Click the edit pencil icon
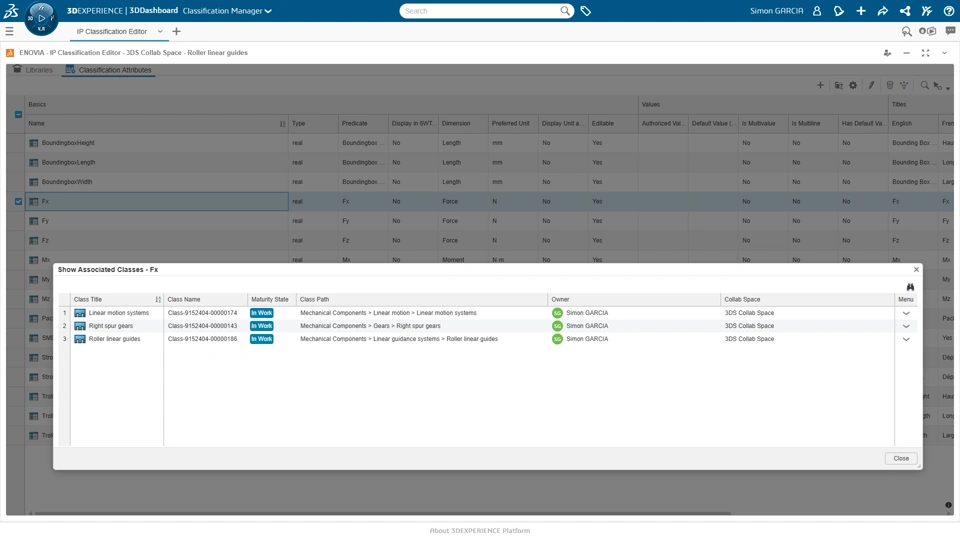The height and width of the screenshot is (540, 960). point(871,85)
